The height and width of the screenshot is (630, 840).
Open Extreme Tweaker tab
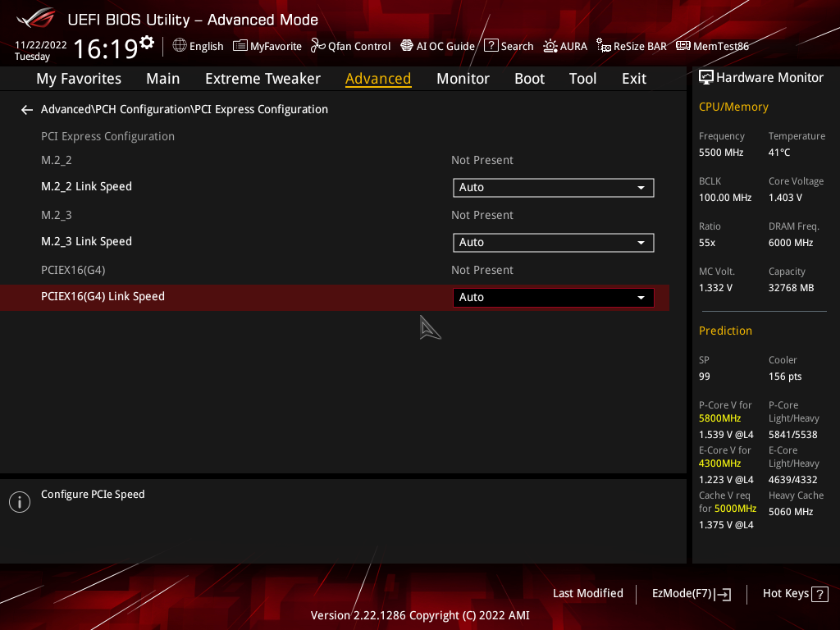[x=262, y=79]
